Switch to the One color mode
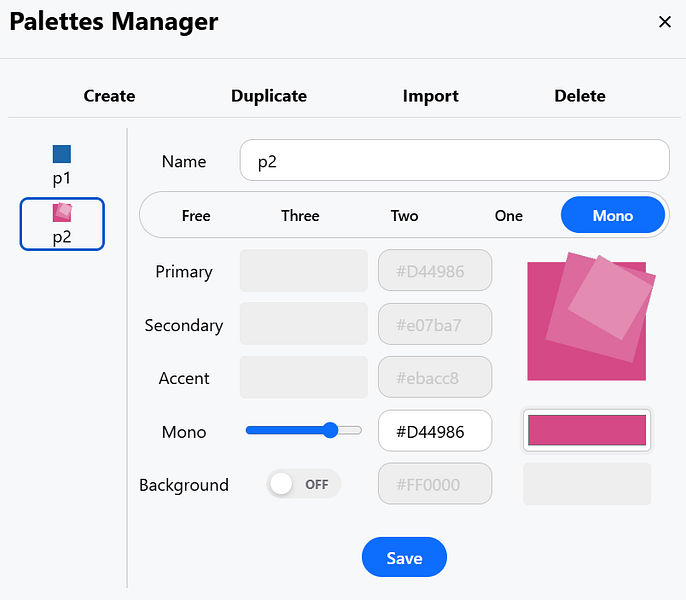Screen dimensions: 686x600 [508, 215]
